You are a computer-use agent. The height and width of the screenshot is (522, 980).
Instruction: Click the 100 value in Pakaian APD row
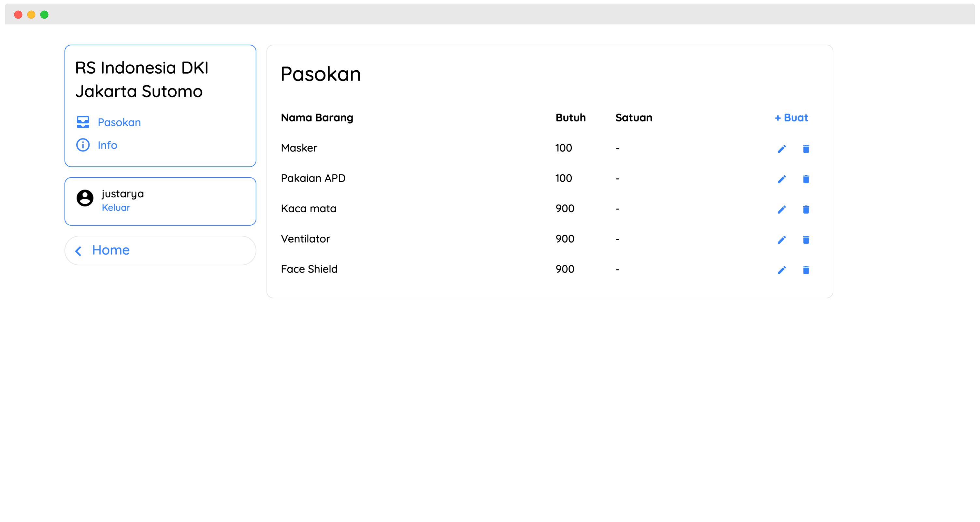coord(564,178)
